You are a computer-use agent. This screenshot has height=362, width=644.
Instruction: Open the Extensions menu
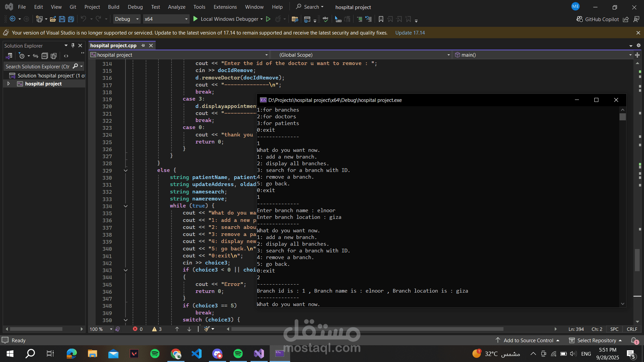pos(225,7)
